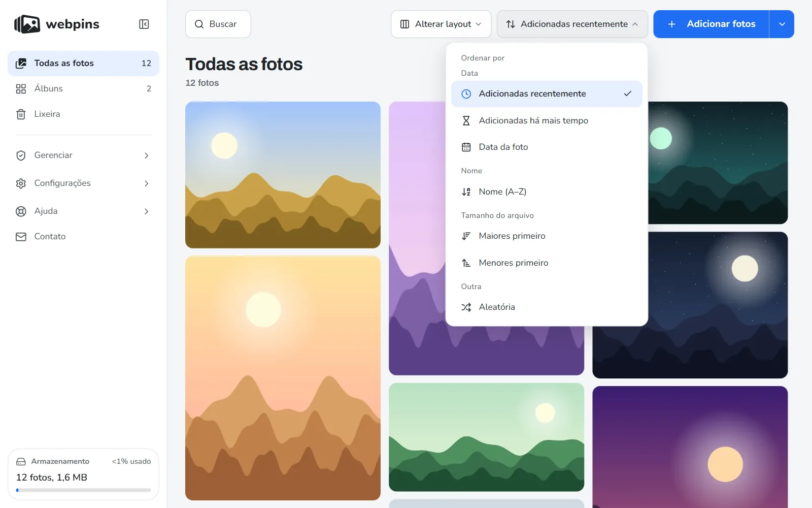The height and width of the screenshot is (508, 812).
Task: Click the storage usage progress bar
Action: click(x=83, y=490)
